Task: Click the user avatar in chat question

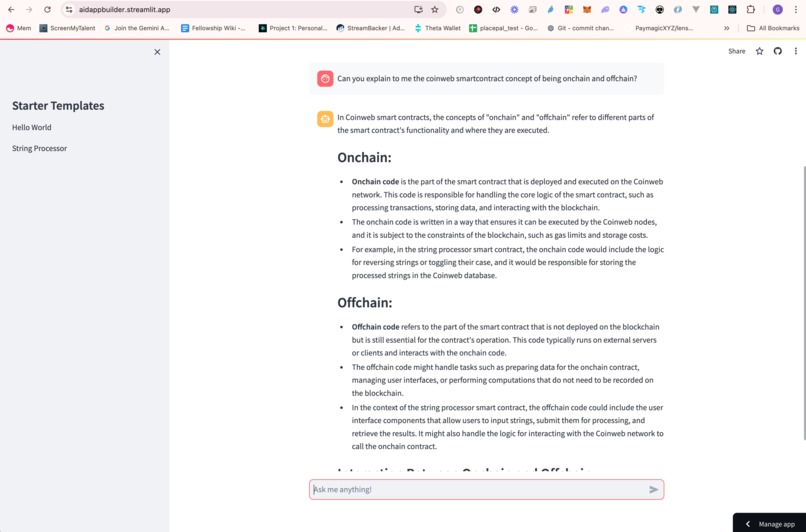Action: [x=325, y=79]
